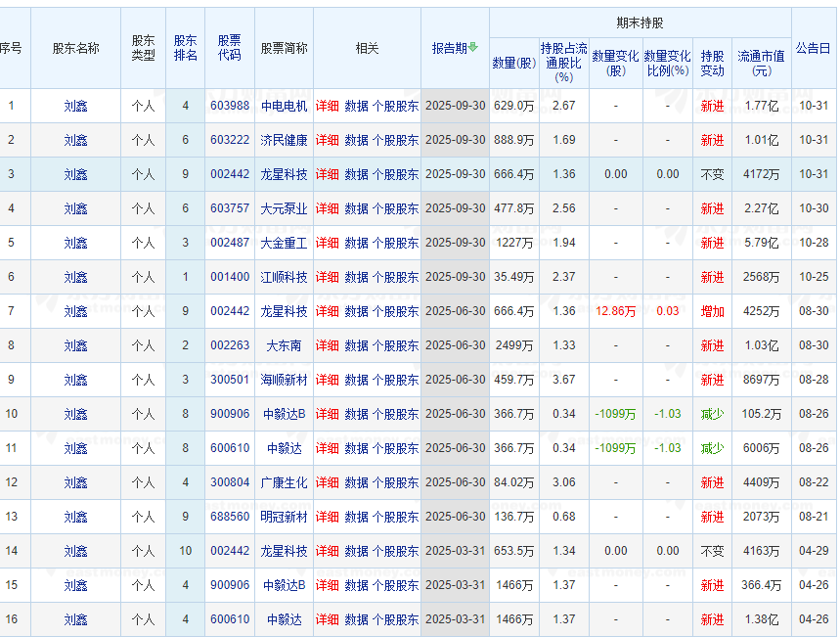This screenshot has width=840, height=637.
Task: Click stock code 603988
Action: tap(232, 105)
